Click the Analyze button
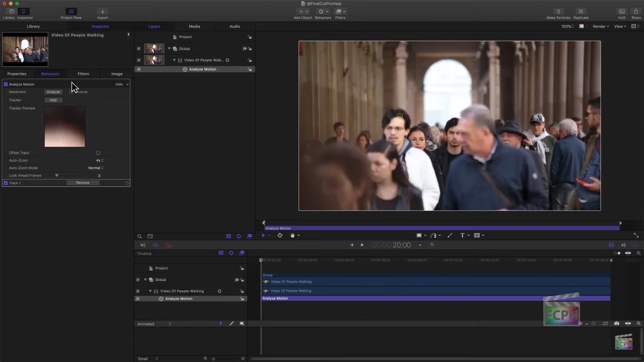The width and height of the screenshot is (644, 362). (53, 92)
